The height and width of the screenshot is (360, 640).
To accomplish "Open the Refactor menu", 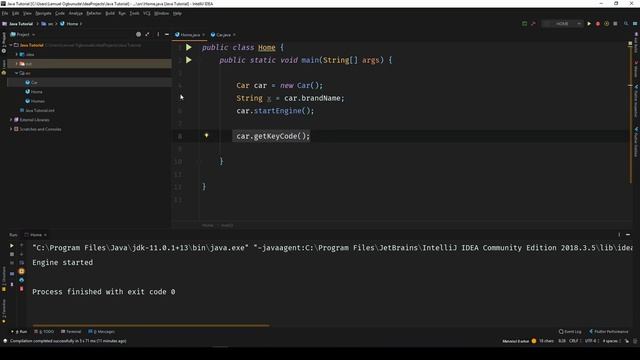I will [x=94, y=13].
